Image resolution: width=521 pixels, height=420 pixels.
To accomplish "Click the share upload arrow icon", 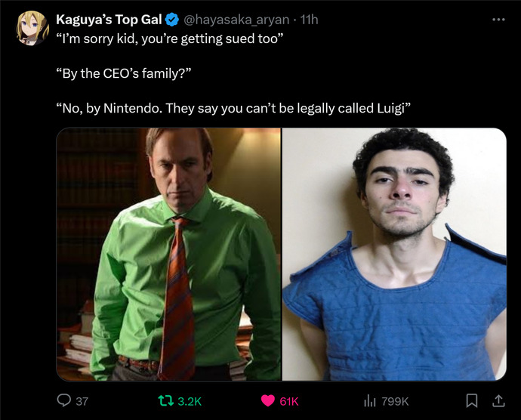I will click(x=498, y=400).
